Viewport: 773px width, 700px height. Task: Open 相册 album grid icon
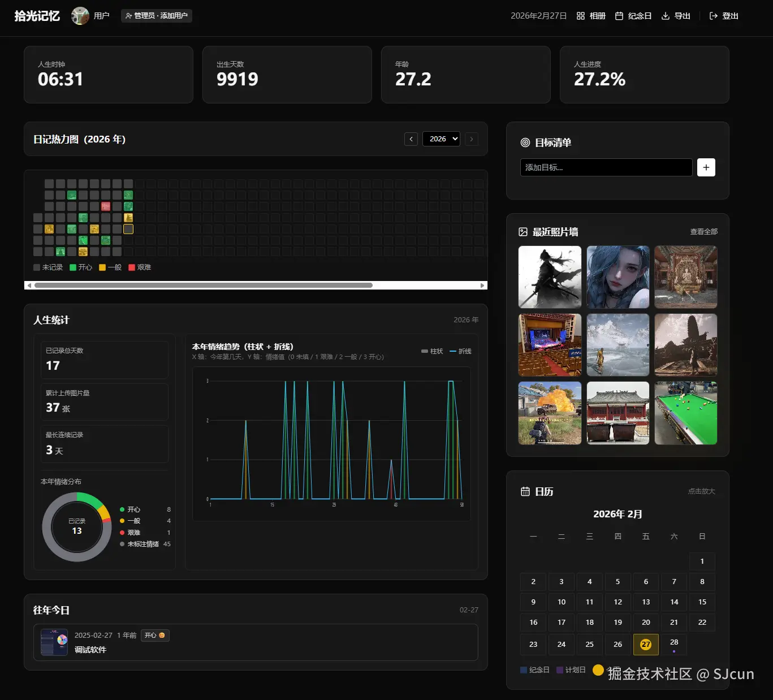(x=581, y=16)
